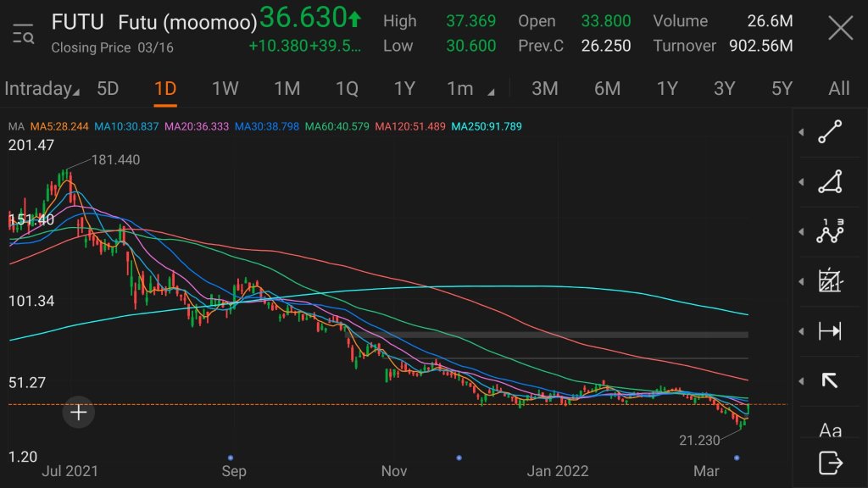Screen dimensions: 868x488
Task: Switch to the 1Y interval tab left of the 1m dropdown
Action: pos(404,88)
